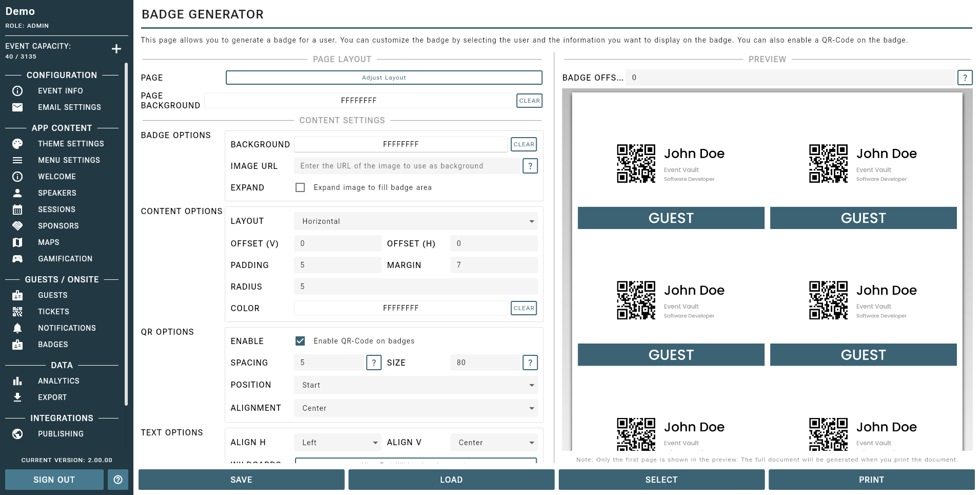Open the QR Spacing help question mark
The image size is (980, 495).
coord(374,363)
